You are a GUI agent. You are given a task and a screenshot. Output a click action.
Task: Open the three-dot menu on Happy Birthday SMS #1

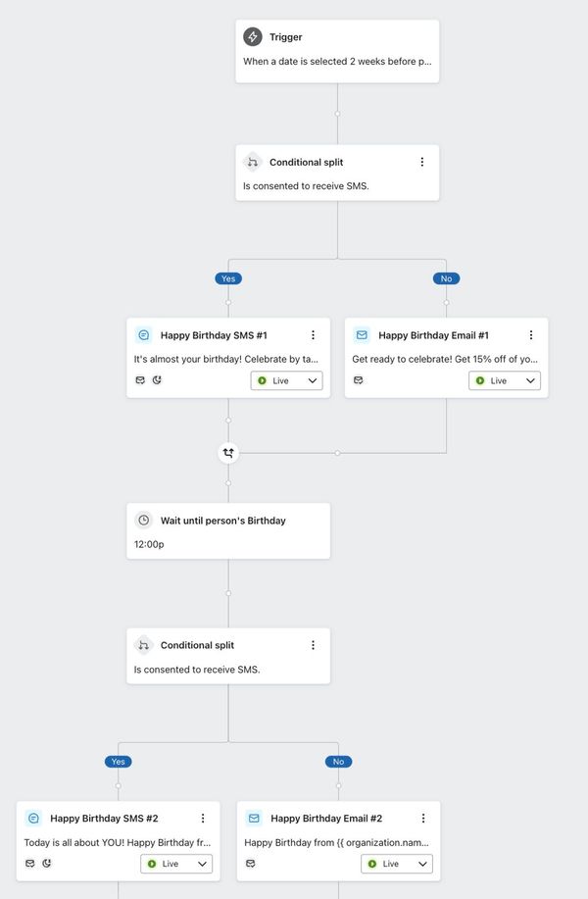point(313,335)
